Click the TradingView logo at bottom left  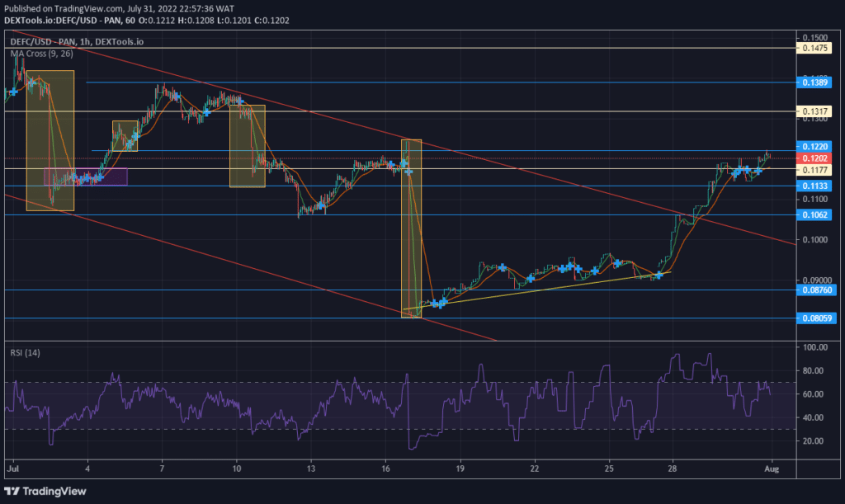pyautogui.click(x=45, y=491)
